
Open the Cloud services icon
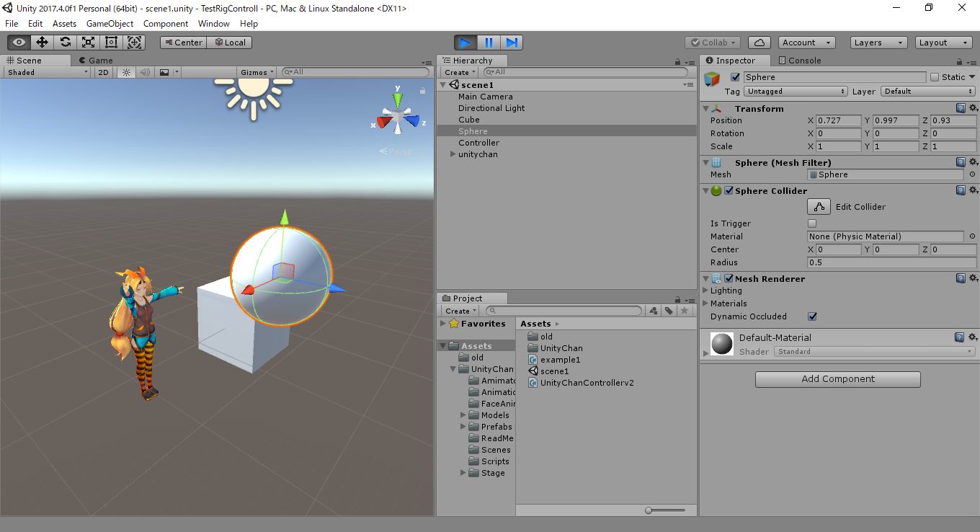[x=759, y=43]
